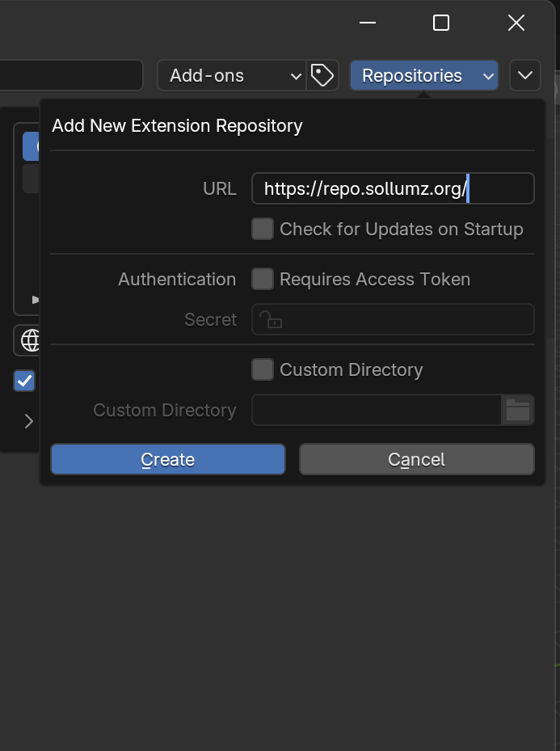Click the tag filter icon
The image size is (560, 751).
[x=322, y=76]
